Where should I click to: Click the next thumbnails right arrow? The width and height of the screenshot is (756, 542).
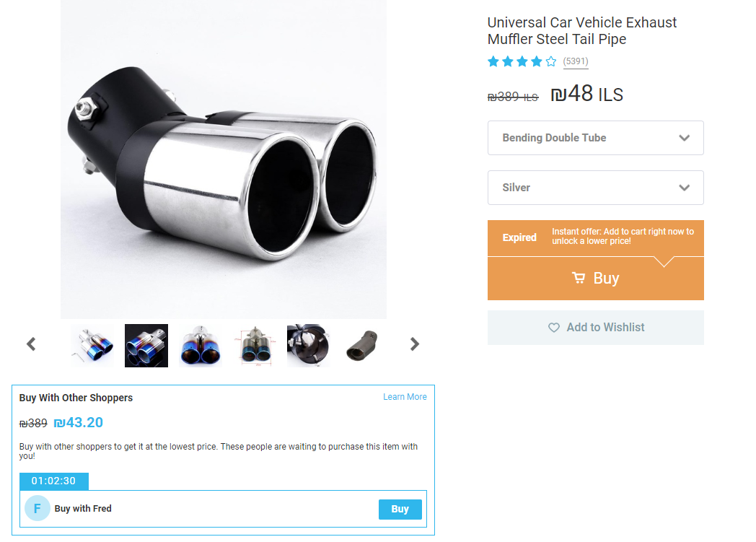point(415,344)
